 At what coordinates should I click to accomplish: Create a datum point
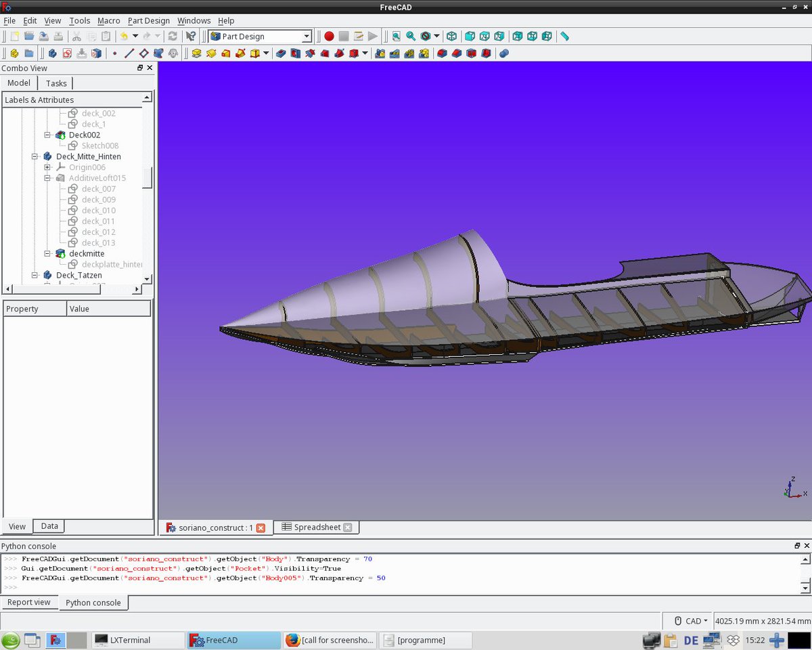(114, 53)
